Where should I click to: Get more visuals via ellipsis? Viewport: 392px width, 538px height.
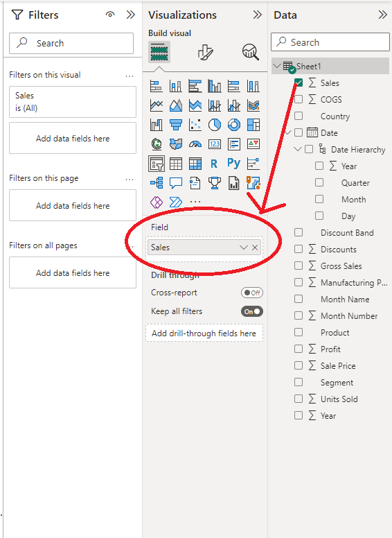pos(195,202)
